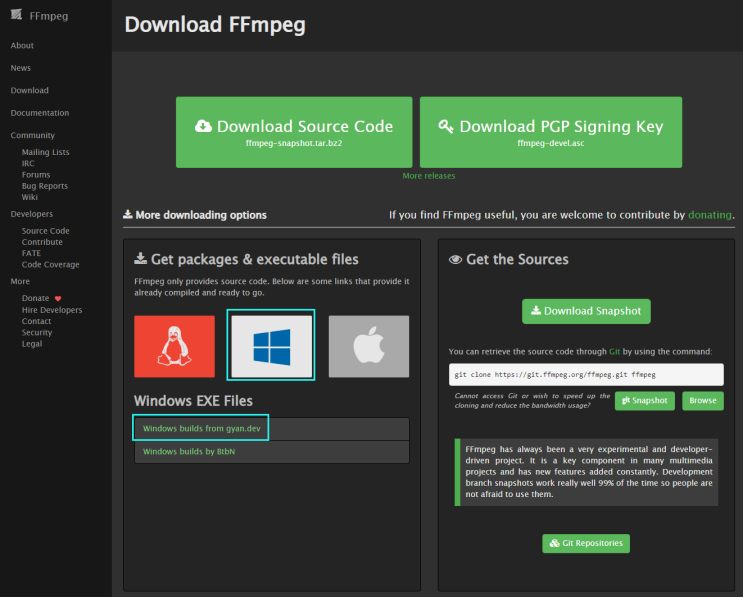The height and width of the screenshot is (597, 743).
Task: Open the Security link
Action: click(37, 333)
